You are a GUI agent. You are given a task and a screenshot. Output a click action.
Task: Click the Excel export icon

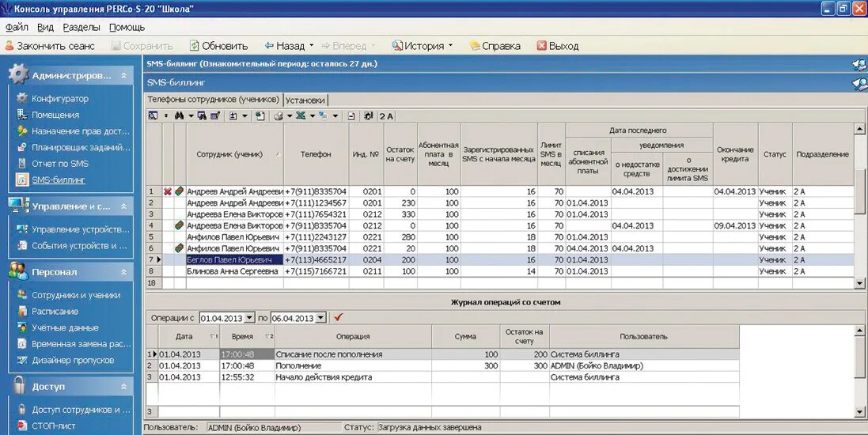pos(301,115)
